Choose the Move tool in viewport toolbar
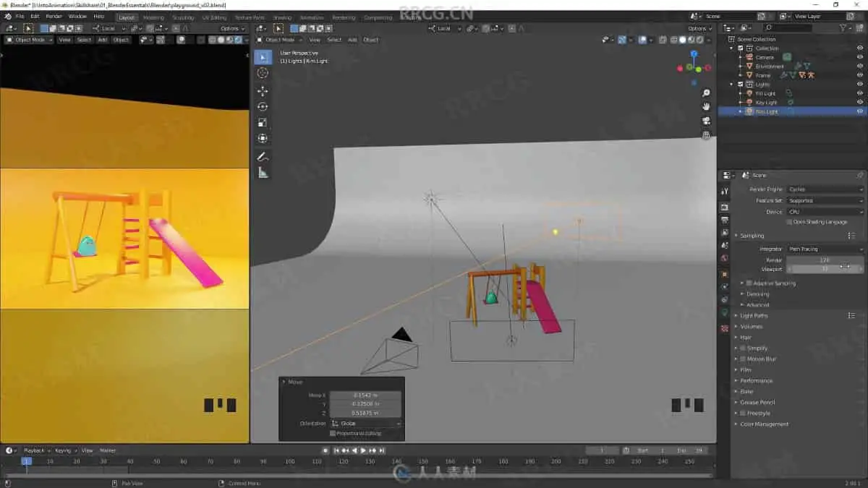Screen dimensions: 868x488 click(263, 91)
